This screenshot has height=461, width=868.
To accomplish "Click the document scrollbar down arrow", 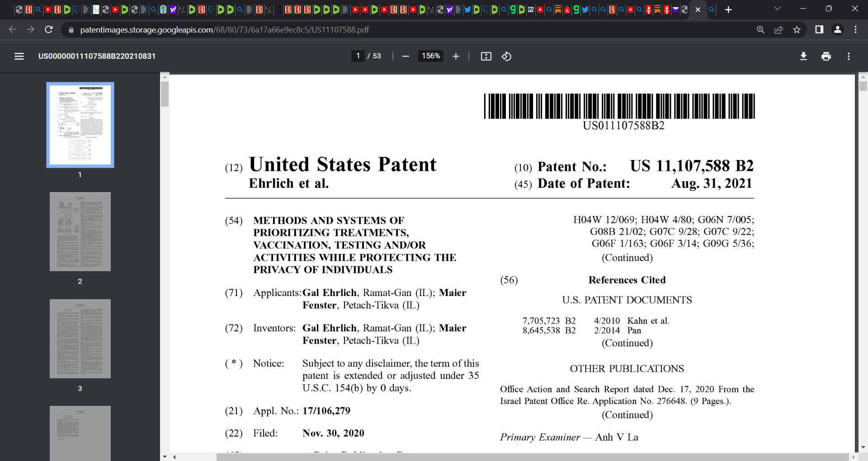I will pos(863,447).
